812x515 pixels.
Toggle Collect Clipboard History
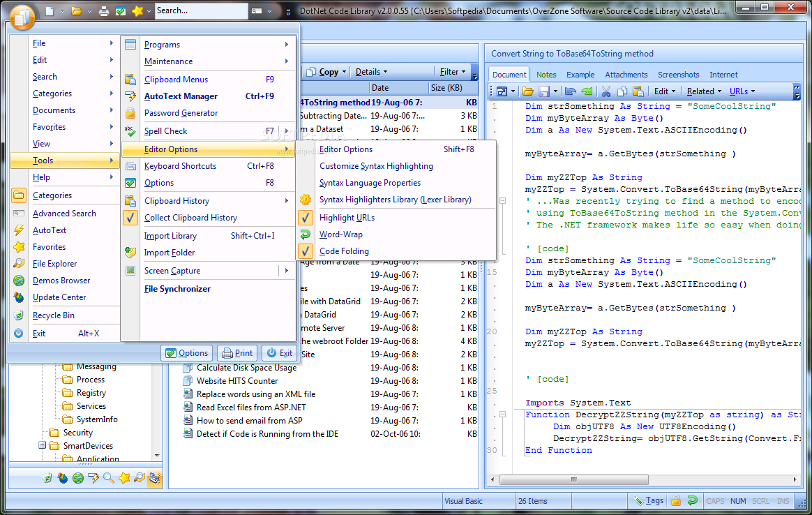pos(190,218)
